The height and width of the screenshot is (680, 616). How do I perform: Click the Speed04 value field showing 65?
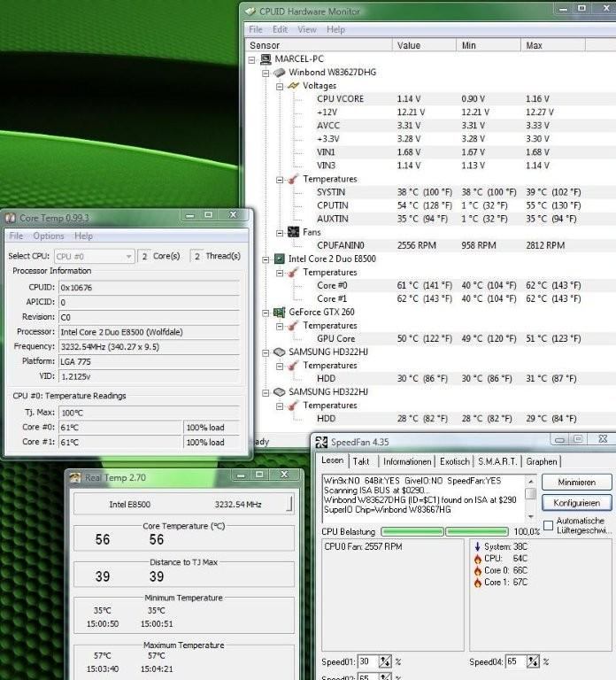(516, 661)
